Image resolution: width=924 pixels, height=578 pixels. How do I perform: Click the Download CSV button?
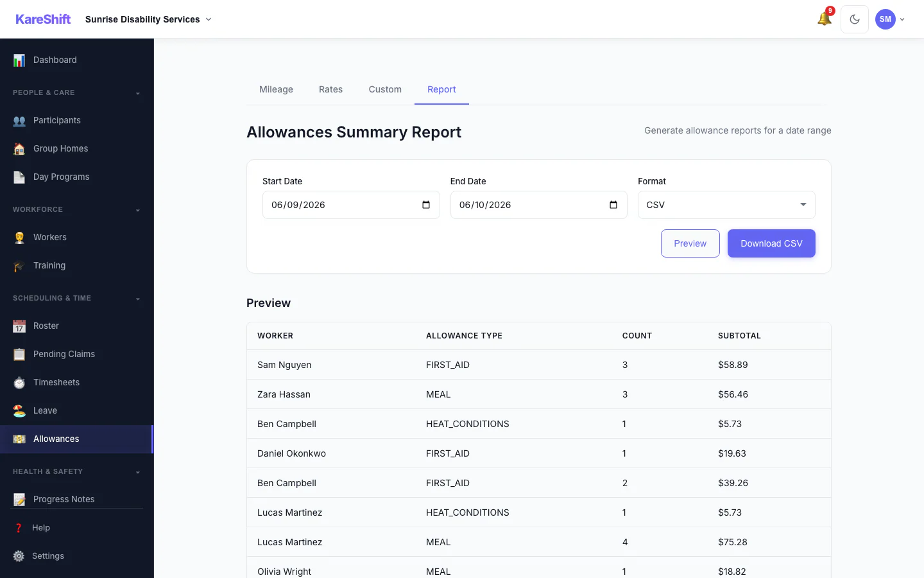pyautogui.click(x=771, y=243)
